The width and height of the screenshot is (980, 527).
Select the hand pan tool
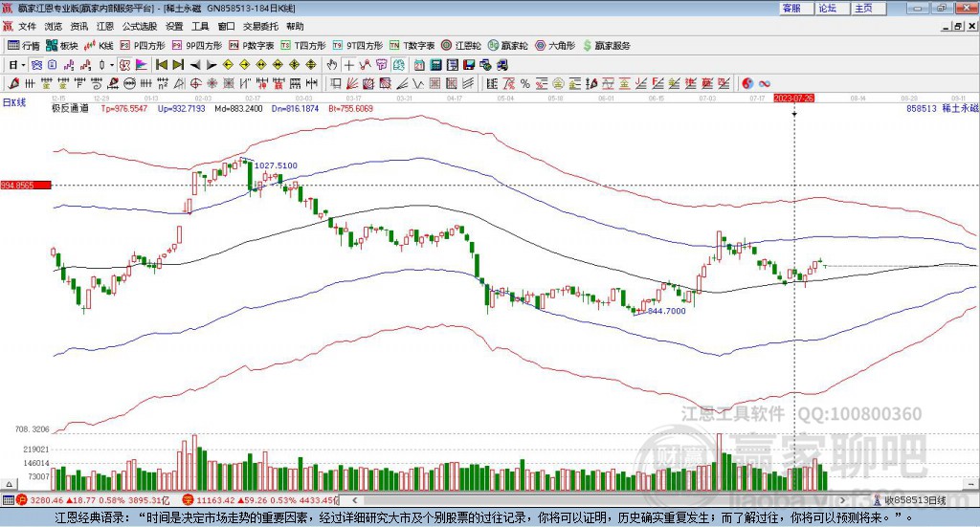point(332,65)
